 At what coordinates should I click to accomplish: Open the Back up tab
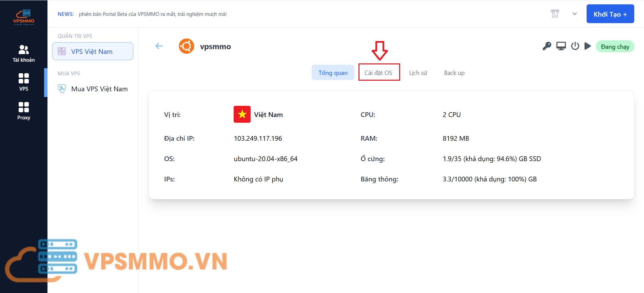[454, 73]
